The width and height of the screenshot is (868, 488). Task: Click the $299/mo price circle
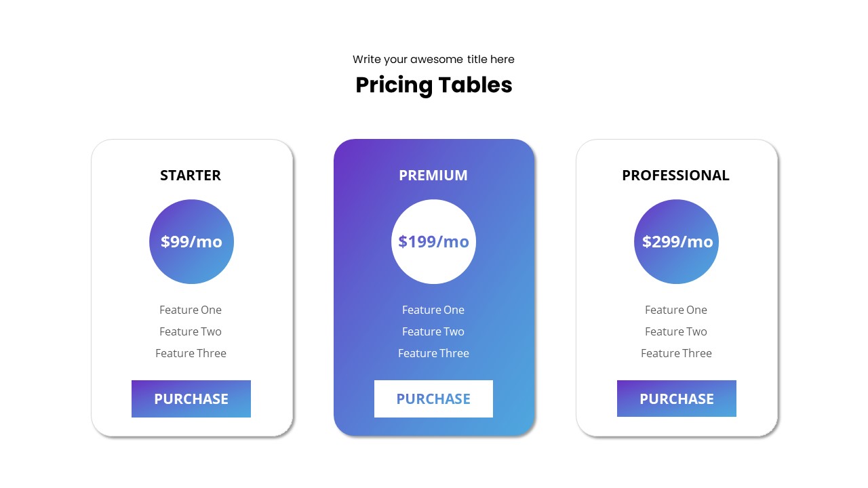coord(676,241)
